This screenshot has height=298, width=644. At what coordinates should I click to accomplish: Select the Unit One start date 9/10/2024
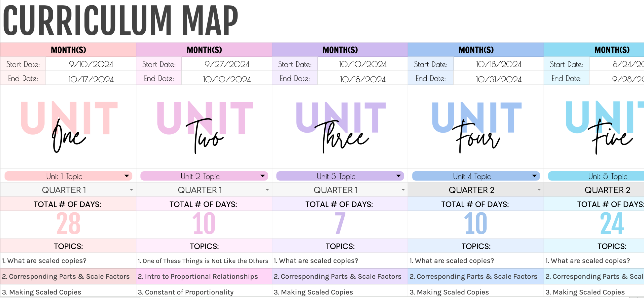pyautogui.click(x=91, y=64)
